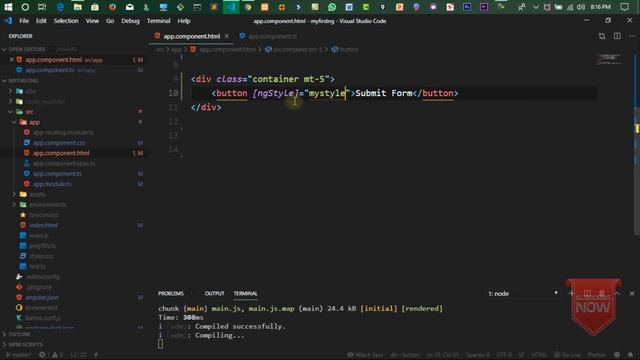Screen dimensions: 640x360
Task: Maximize the terminal panel with the chevron
Action: pos(617,293)
